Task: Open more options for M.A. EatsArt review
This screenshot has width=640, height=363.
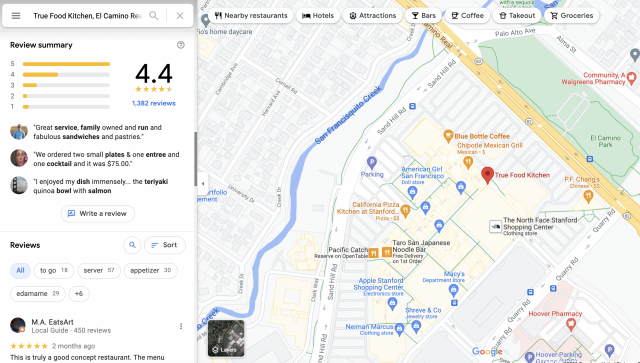Action: click(181, 326)
